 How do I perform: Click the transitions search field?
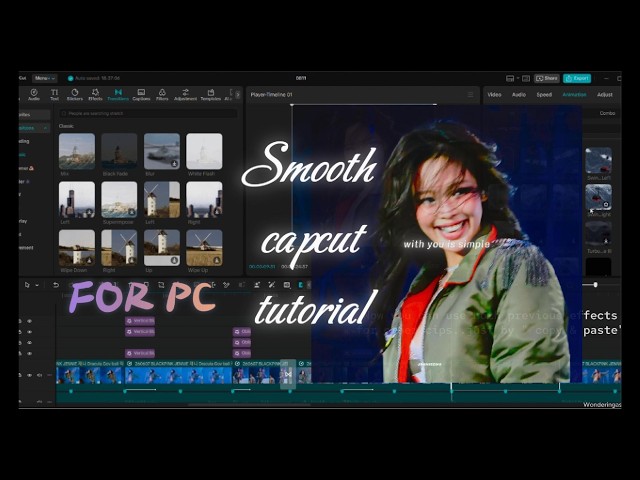[148, 113]
